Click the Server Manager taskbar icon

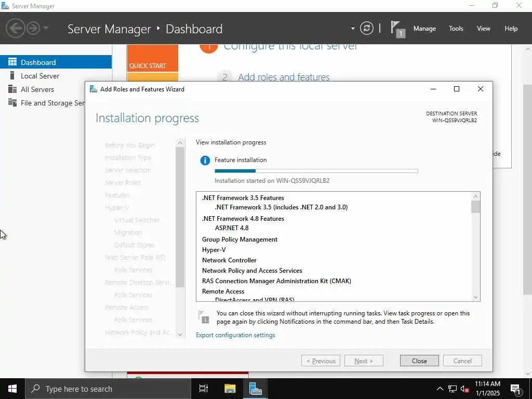pos(255,389)
